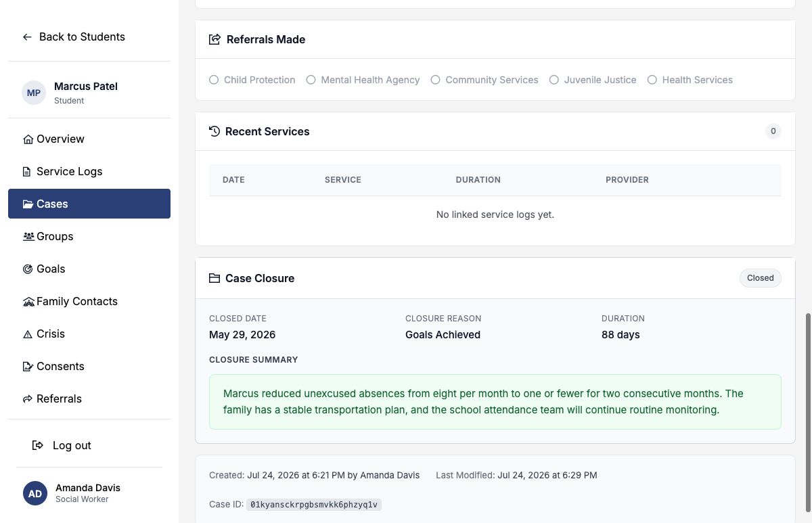Follow the Back to Students link

pos(74,37)
